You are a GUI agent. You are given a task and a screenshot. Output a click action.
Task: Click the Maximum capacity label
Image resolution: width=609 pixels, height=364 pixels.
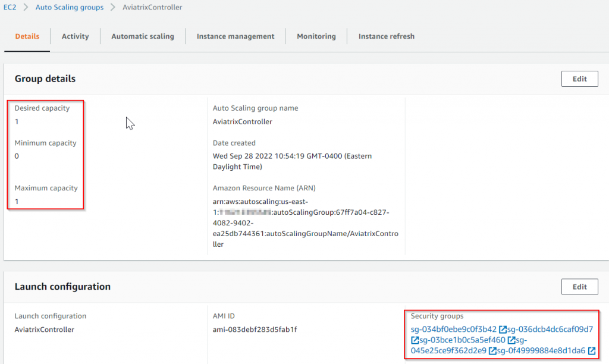(46, 188)
